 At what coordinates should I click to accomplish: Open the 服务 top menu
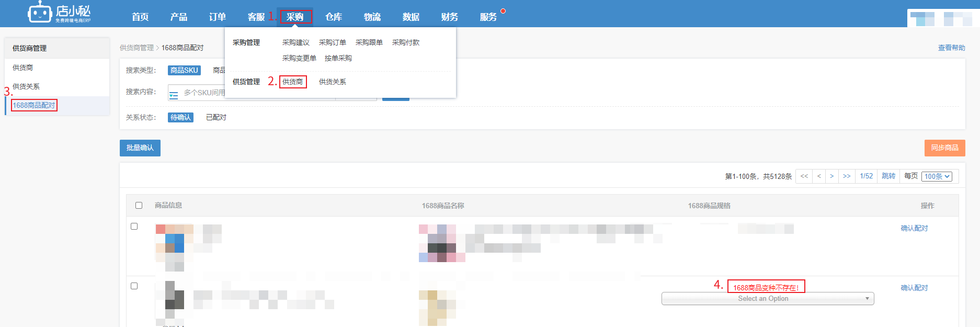[488, 17]
